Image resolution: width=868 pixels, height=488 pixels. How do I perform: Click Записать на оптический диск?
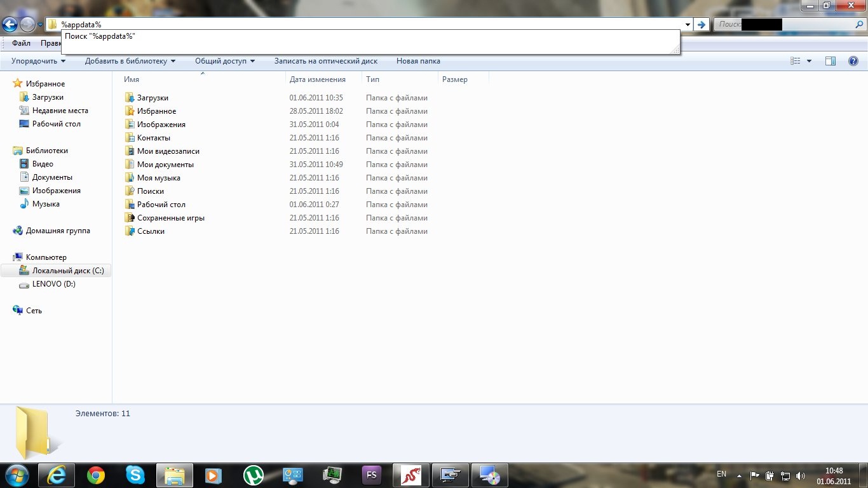click(326, 61)
